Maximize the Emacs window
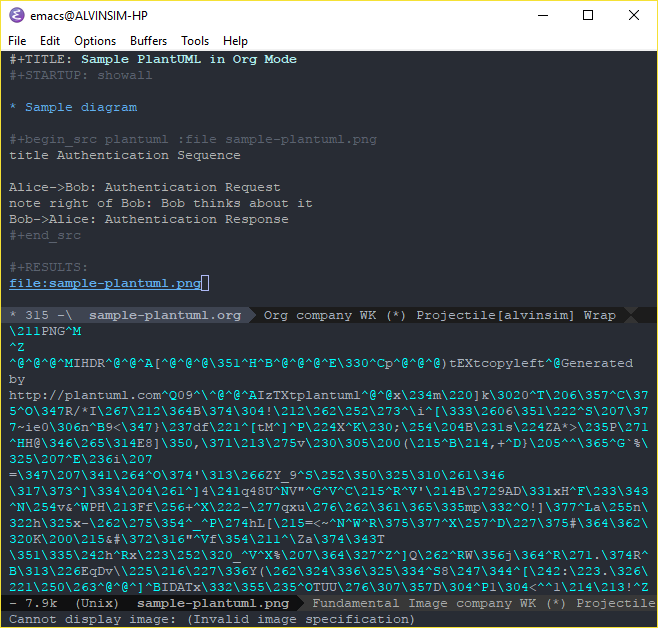Image resolution: width=658 pixels, height=628 pixels. point(588,15)
